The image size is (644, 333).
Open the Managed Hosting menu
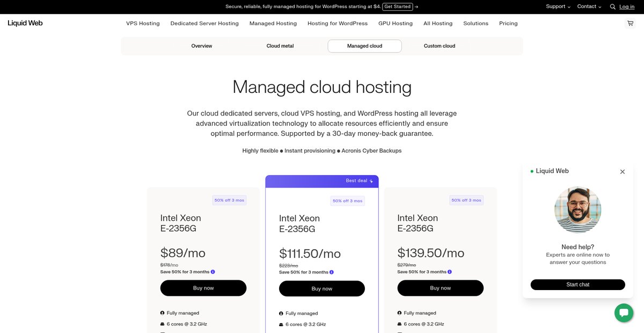pos(273,24)
